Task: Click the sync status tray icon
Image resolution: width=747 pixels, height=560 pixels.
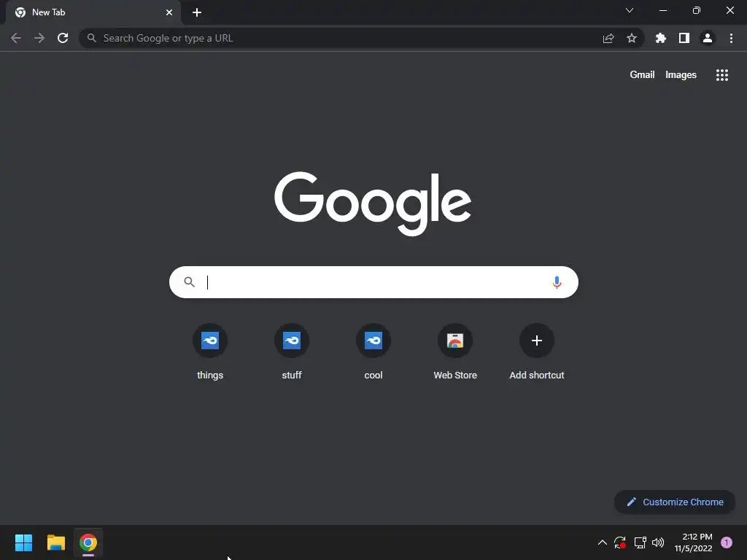Action: click(x=620, y=542)
